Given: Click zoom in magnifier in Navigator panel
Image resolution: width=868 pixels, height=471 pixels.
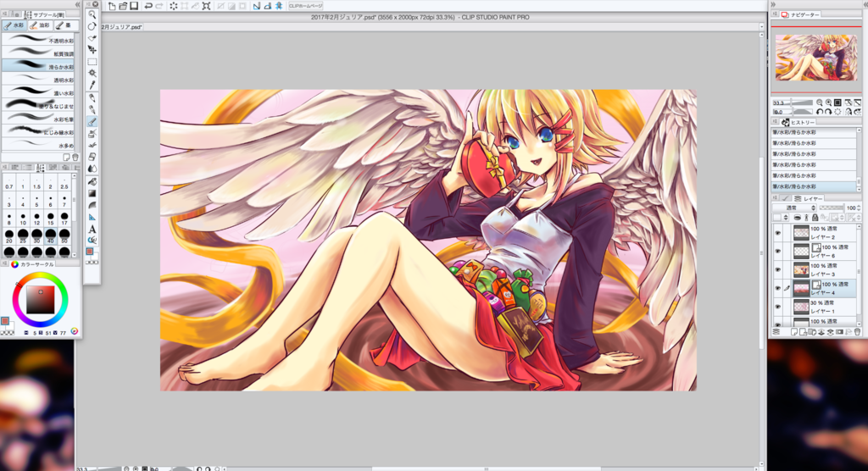Looking at the screenshot, I should (x=828, y=103).
